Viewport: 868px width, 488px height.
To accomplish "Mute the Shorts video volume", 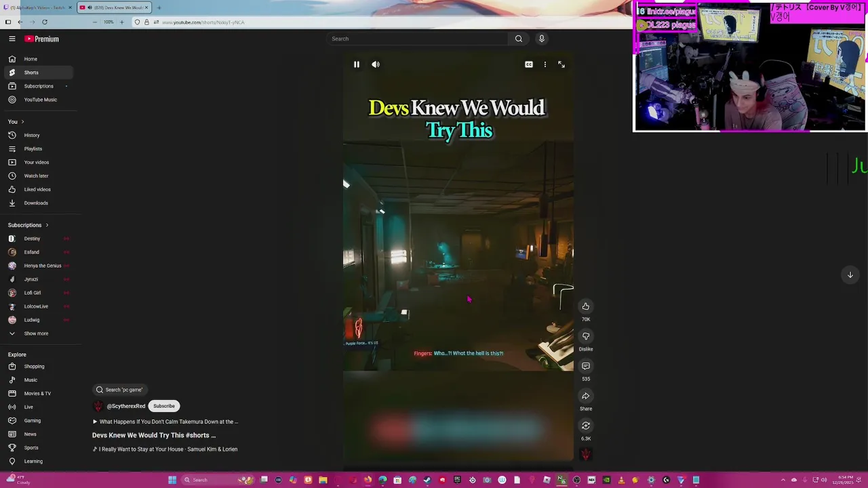I will click(x=376, y=64).
